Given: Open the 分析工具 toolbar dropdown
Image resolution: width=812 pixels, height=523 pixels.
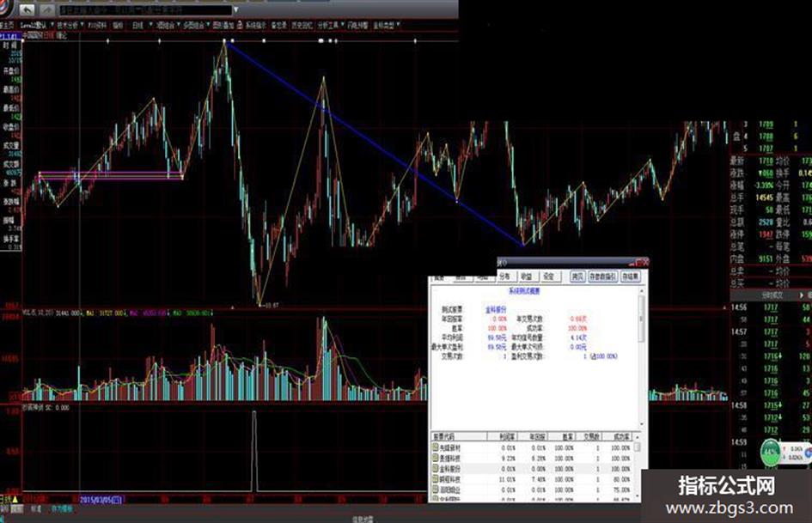Looking at the screenshot, I should tap(331, 25).
